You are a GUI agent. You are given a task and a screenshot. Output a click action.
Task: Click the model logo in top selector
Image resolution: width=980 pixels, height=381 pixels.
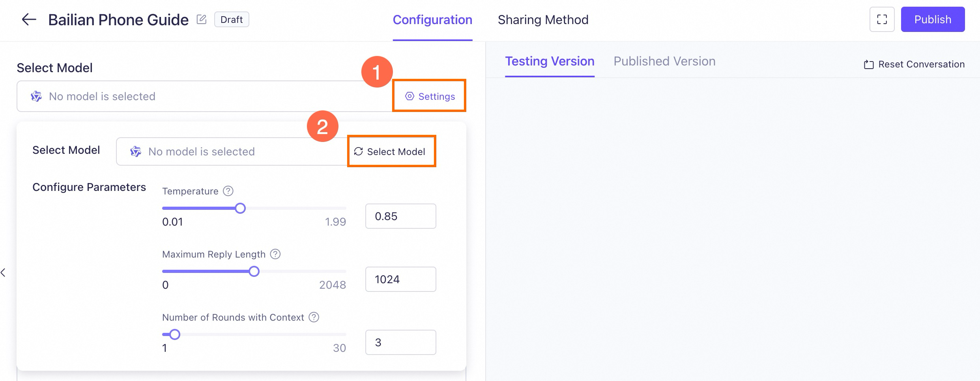point(36,96)
